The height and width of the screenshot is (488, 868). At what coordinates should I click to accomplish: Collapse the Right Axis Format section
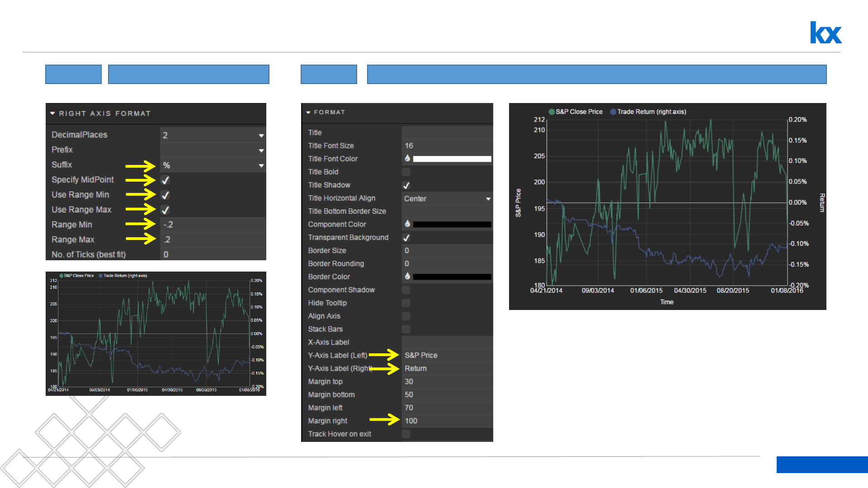click(53, 113)
